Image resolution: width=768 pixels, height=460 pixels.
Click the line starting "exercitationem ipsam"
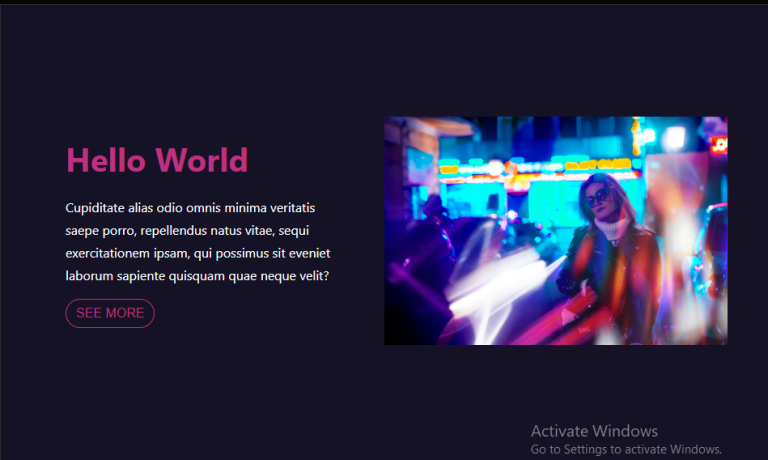tap(198, 253)
